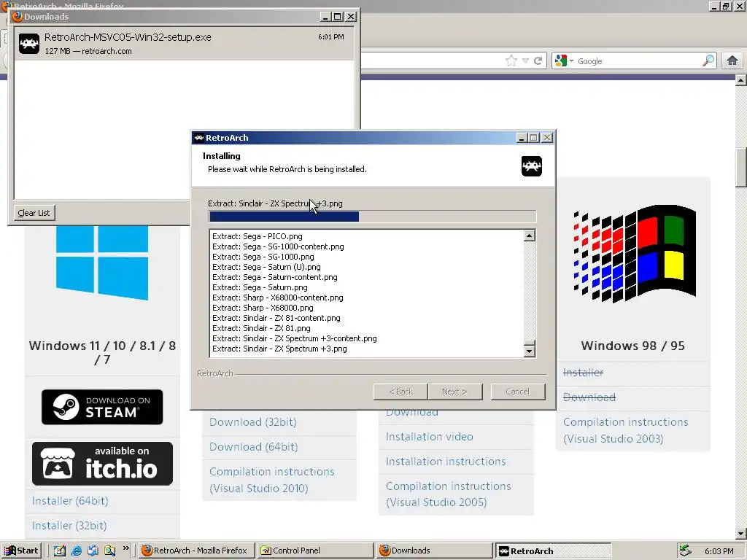
Task: Expand the quick launch overflow chevron
Action: click(x=125, y=548)
